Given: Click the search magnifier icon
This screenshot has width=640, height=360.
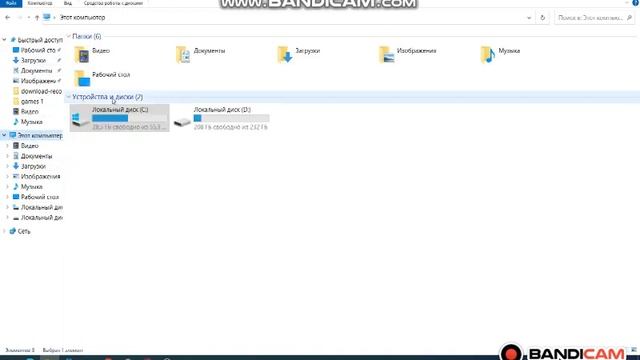Looking at the screenshot, I should tap(629, 18).
